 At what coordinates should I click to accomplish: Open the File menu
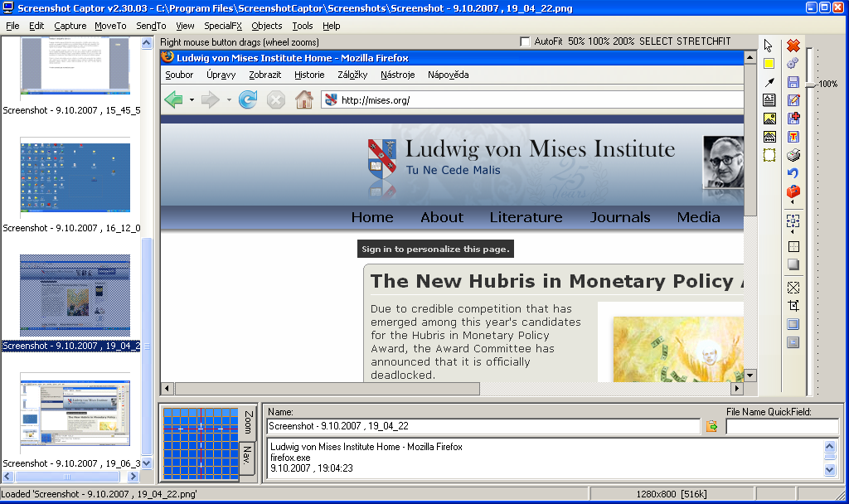pos(12,26)
